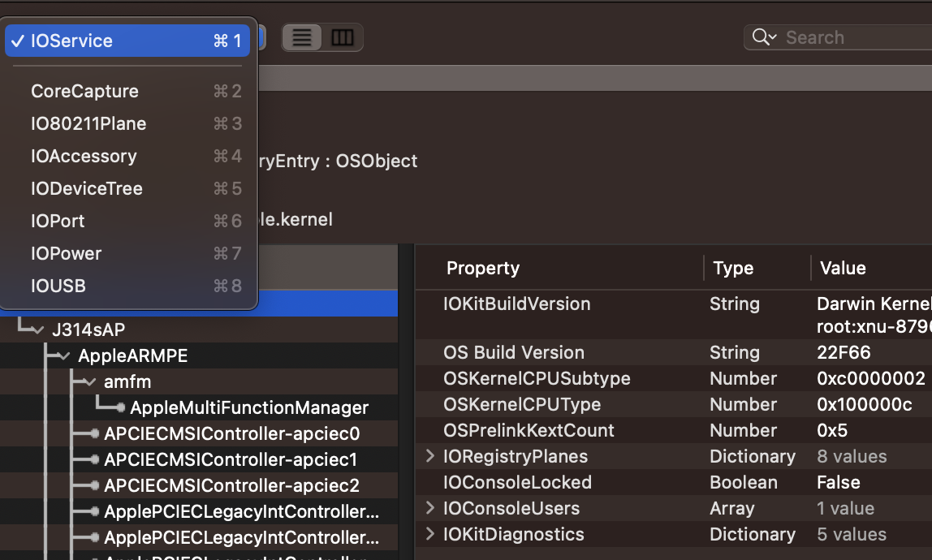Image resolution: width=932 pixels, height=560 pixels.
Task: Switch to list view icon
Action: (302, 38)
